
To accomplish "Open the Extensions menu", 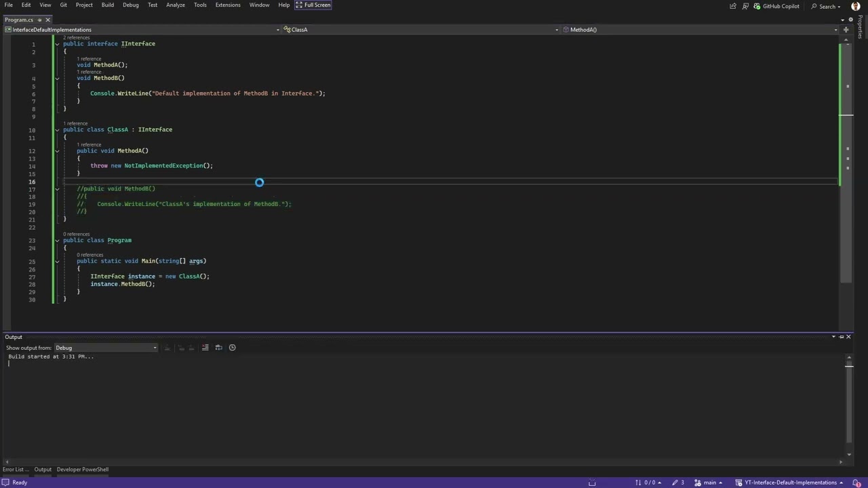I will tap(228, 5).
